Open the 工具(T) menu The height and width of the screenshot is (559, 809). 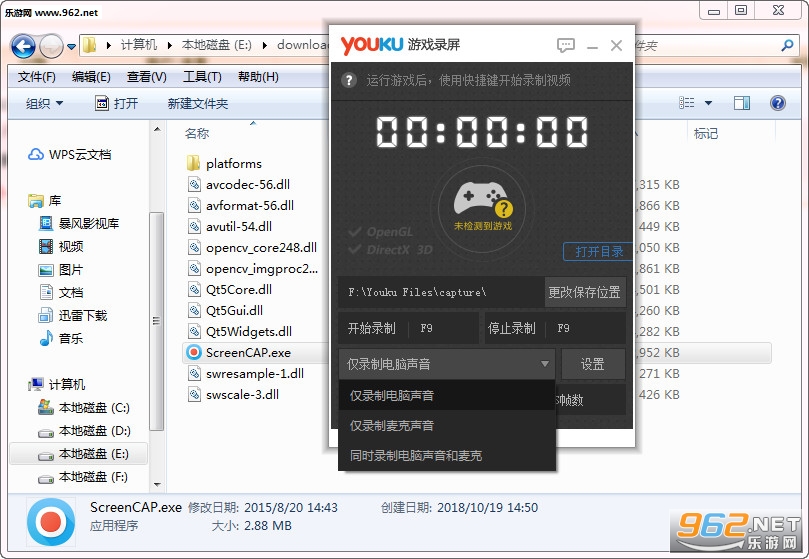pyautogui.click(x=202, y=77)
